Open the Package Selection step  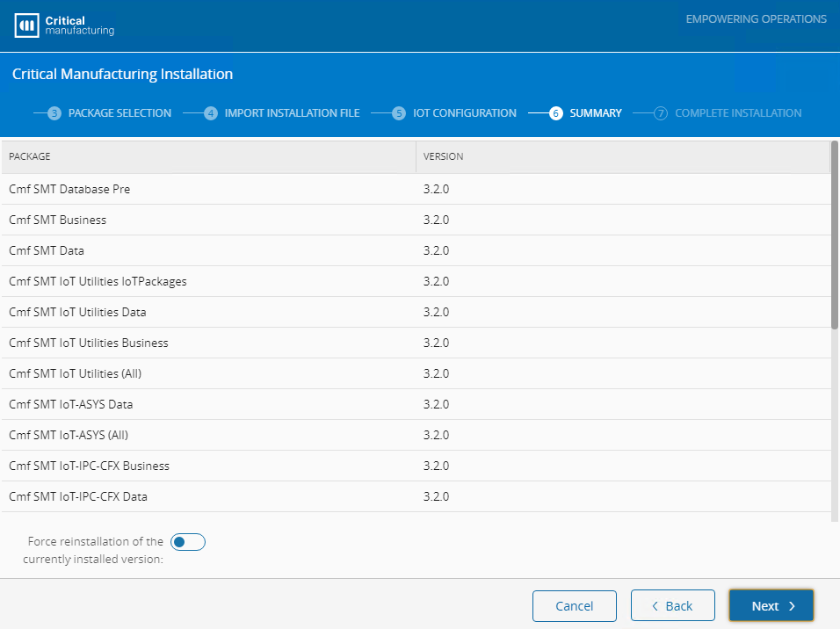tap(119, 113)
